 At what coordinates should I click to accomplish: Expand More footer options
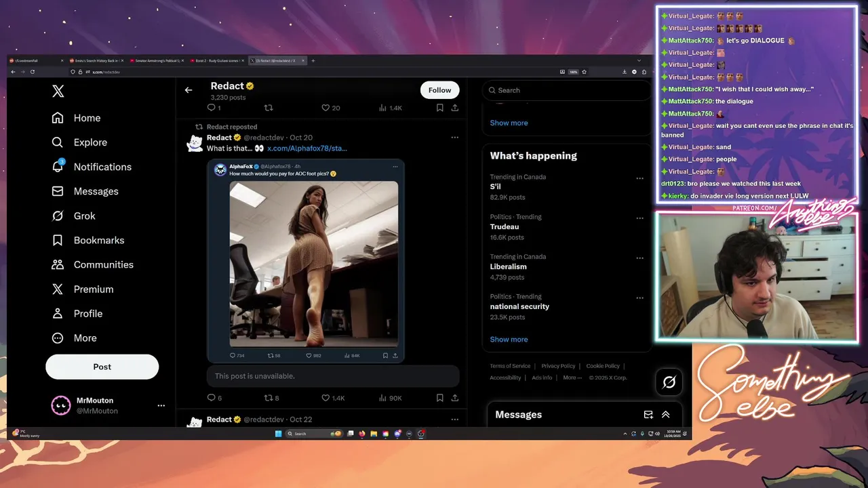click(572, 378)
